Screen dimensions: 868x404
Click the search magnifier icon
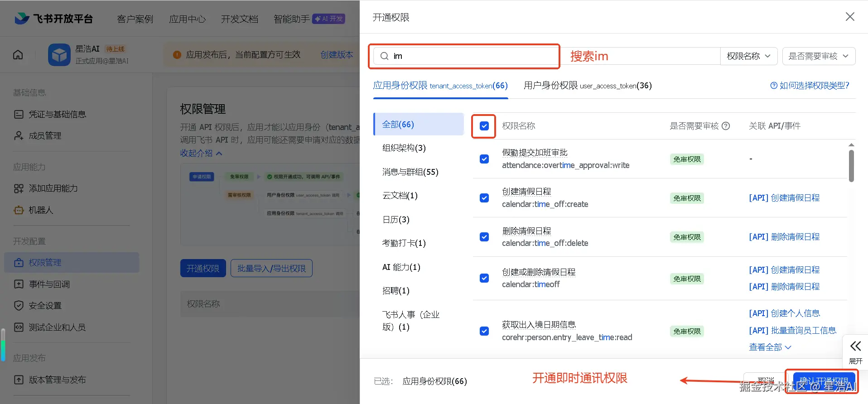(x=384, y=56)
